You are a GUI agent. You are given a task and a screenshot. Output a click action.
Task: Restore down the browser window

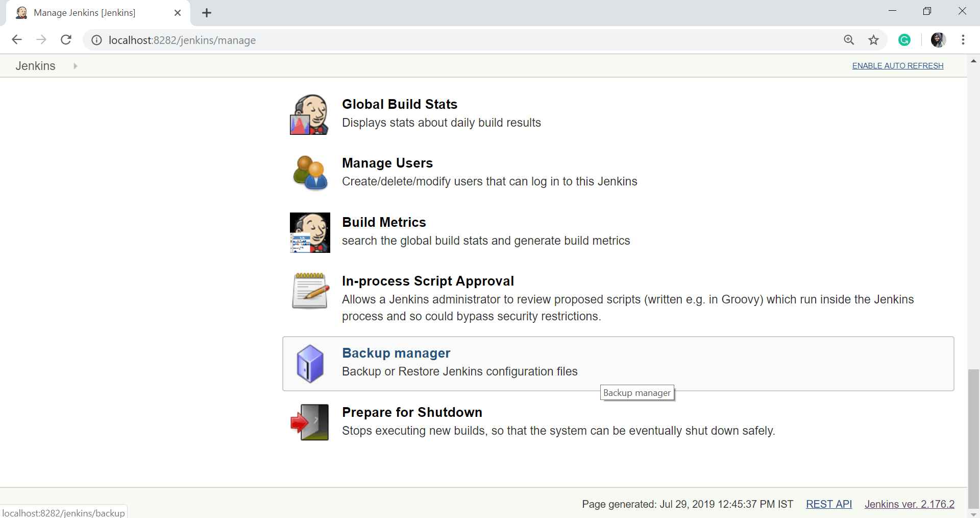tap(927, 11)
